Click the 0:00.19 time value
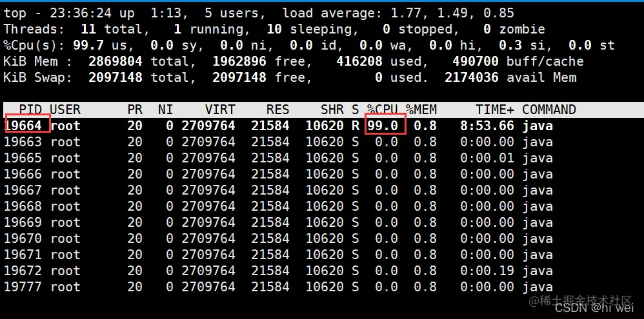The width and height of the screenshot is (644, 319). 487,271
